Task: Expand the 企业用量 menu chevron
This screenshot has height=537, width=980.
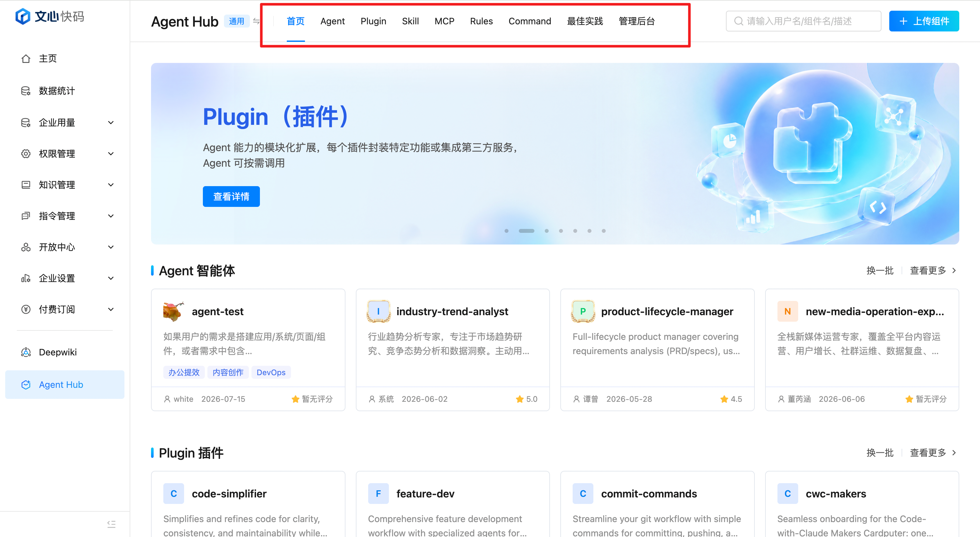Action: (x=111, y=123)
